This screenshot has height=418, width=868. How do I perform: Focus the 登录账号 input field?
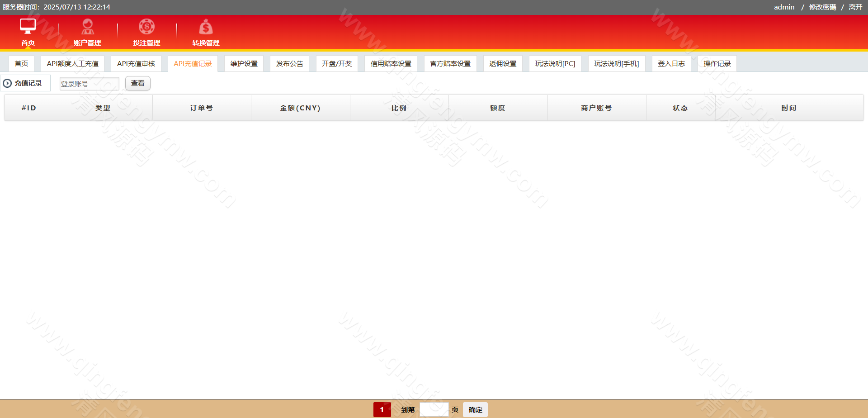point(89,84)
